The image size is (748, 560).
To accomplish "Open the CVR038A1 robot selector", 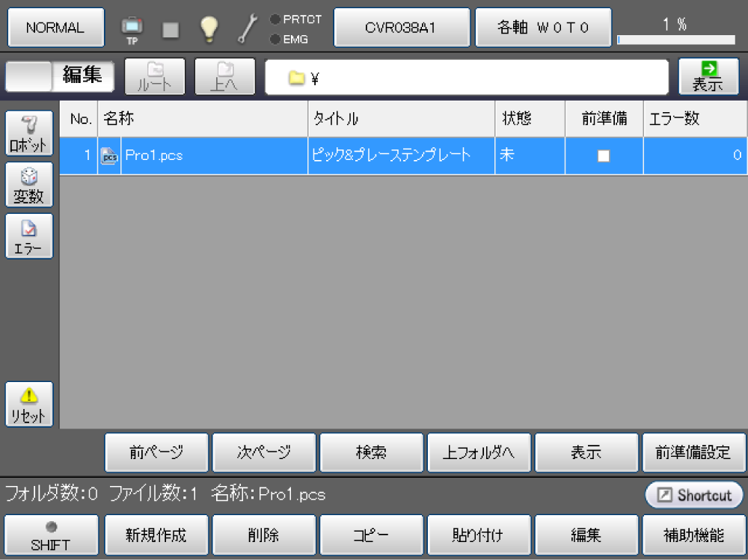I will click(x=401, y=28).
